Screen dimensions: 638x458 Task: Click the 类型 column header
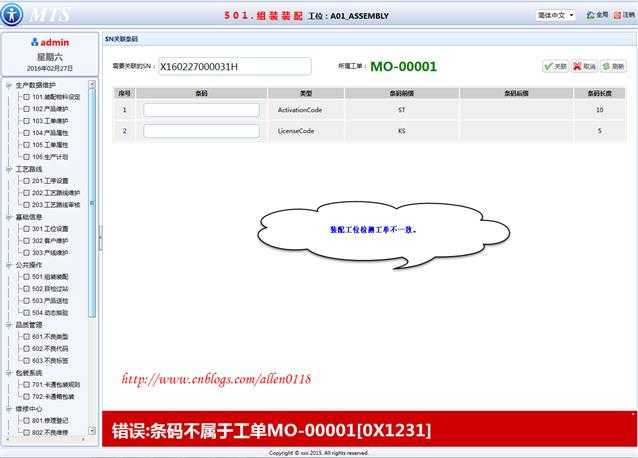[x=306, y=93]
